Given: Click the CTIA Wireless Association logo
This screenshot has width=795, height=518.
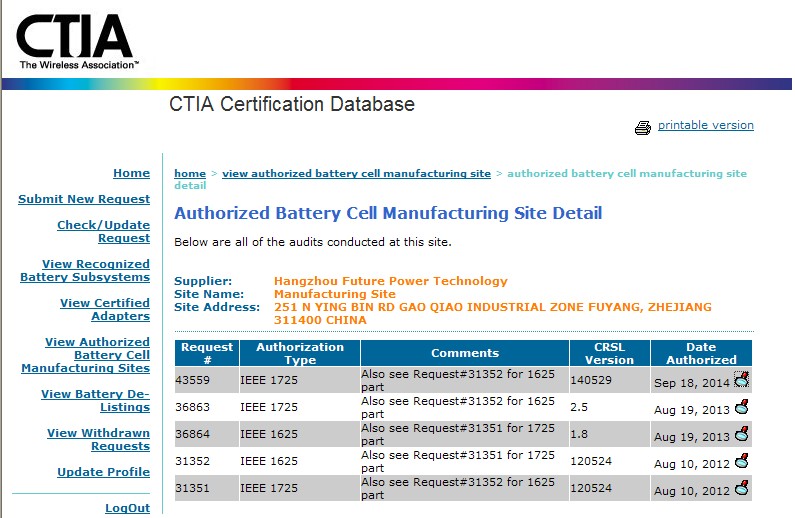Looking at the screenshot, I should [77, 42].
